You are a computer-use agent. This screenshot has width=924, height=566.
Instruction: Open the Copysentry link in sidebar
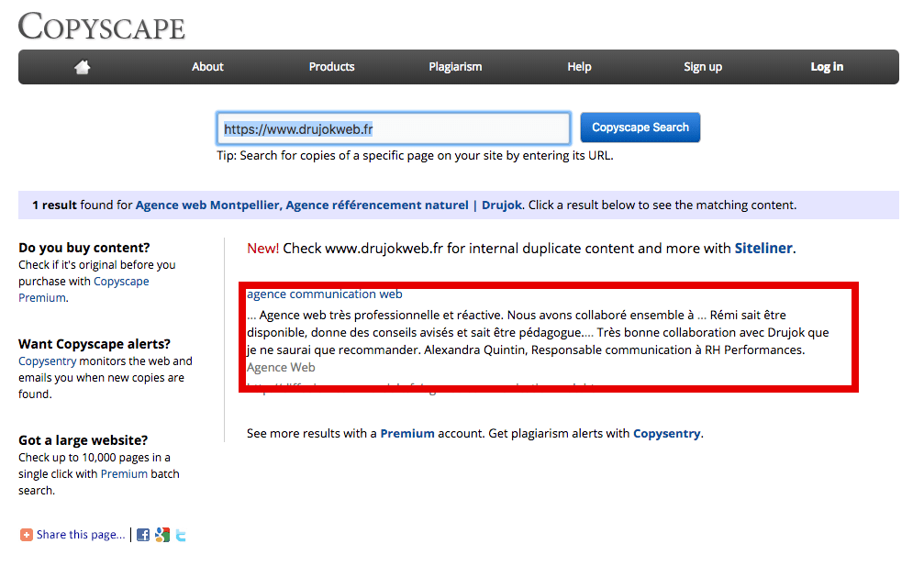pyautogui.click(x=47, y=361)
